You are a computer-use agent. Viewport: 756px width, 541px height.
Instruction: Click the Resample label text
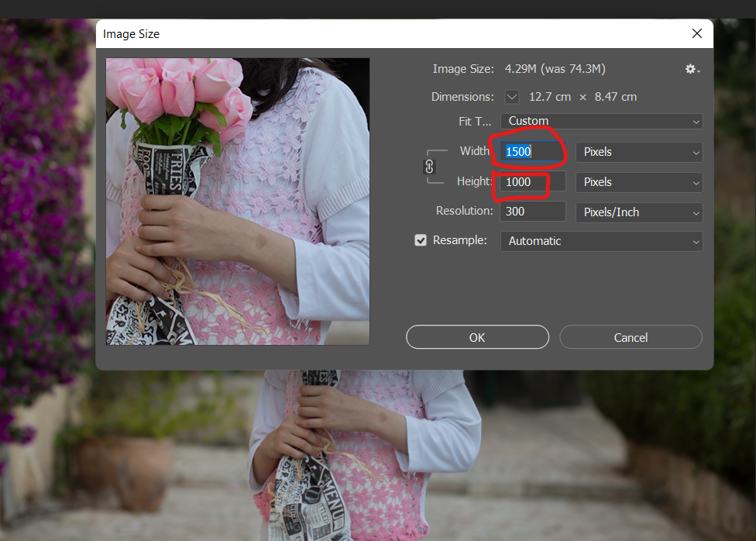click(x=460, y=240)
